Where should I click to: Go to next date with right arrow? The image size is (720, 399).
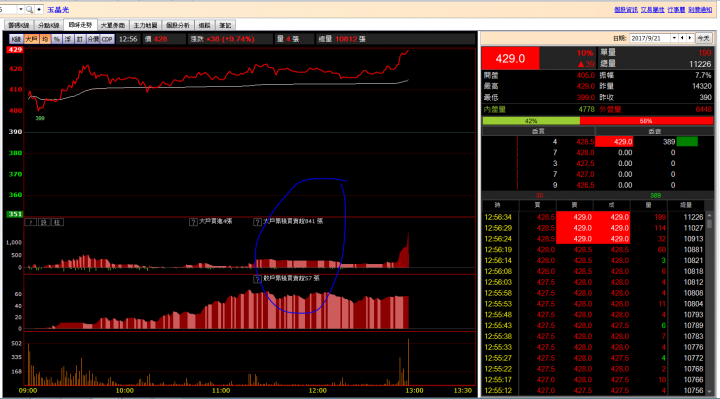(x=690, y=38)
